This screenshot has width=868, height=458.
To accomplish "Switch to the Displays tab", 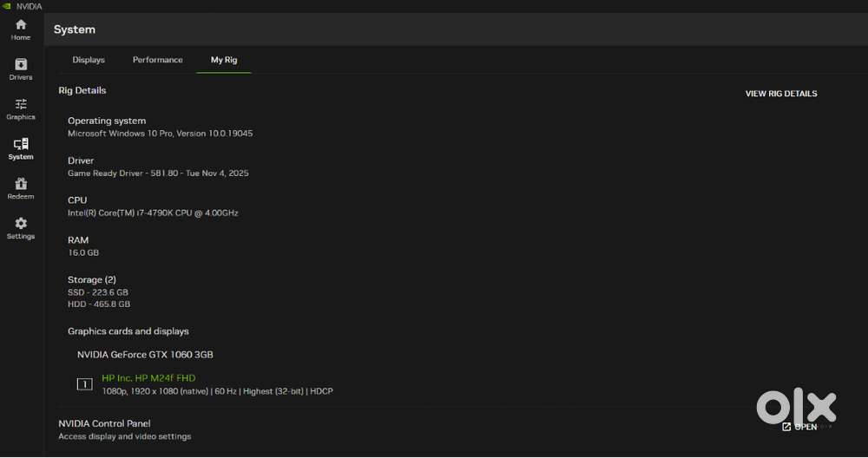I will coord(89,60).
